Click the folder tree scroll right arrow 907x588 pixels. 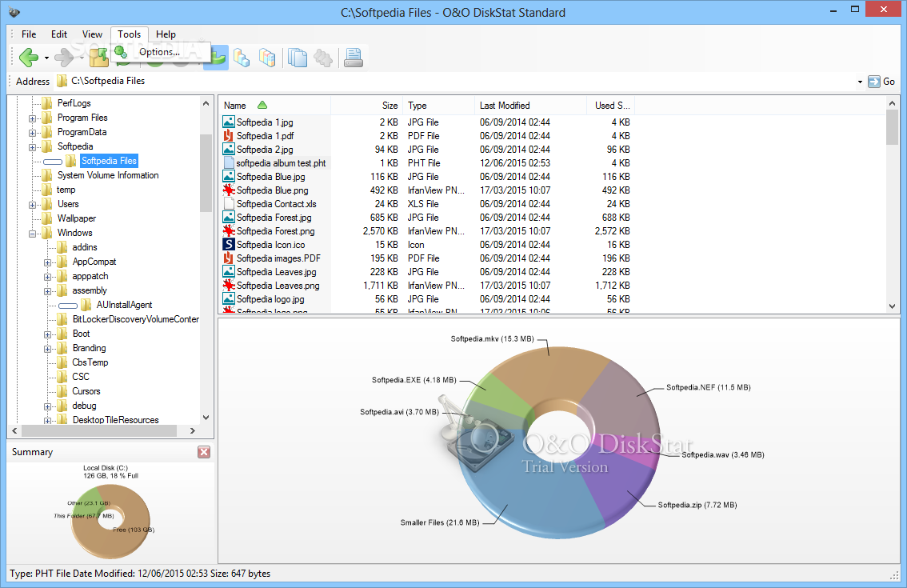tap(194, 431)
